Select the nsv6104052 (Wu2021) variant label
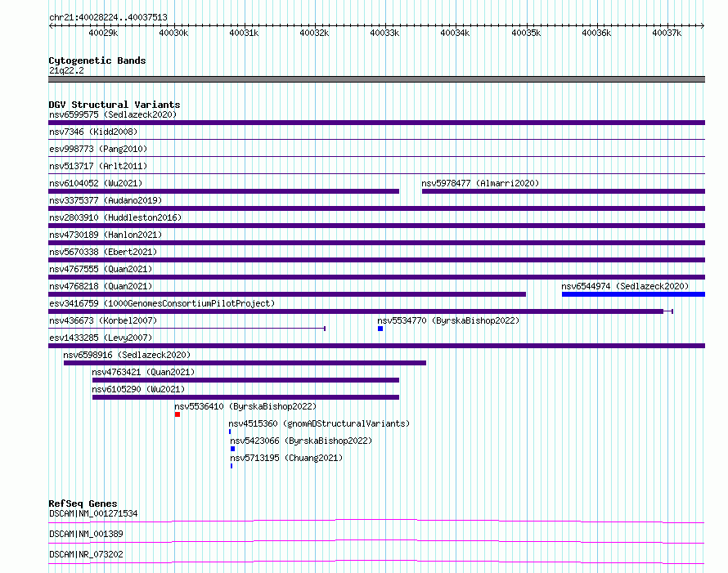728x573 pixels. [x=96, y=183]
